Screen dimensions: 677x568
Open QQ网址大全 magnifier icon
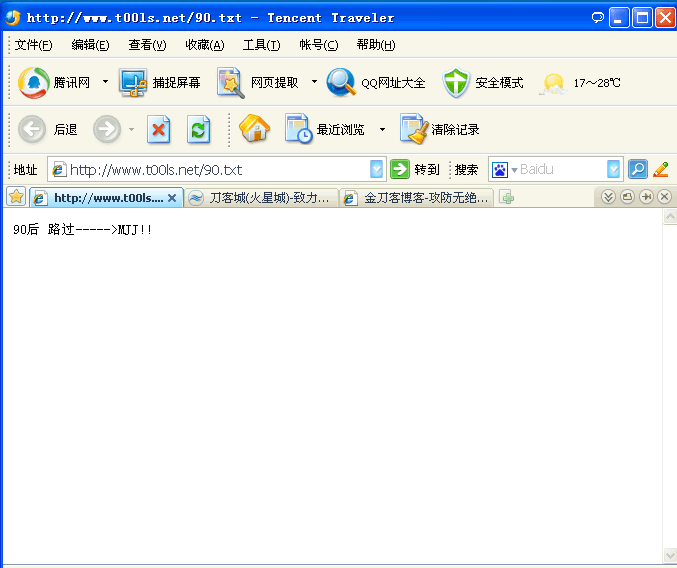[x=341, y=82]
